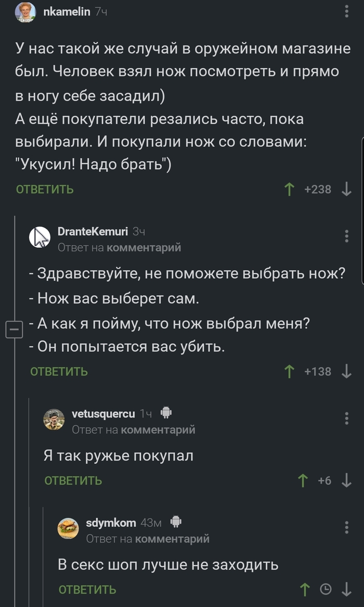Downvote DranteKemuri's comment
364x607 pixels.
(346, 371)
